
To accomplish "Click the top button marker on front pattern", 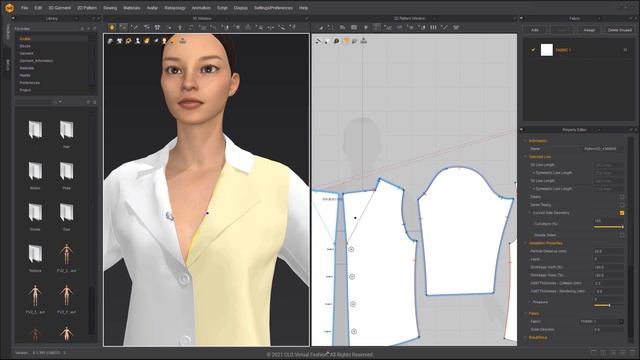I will point(351,249).
